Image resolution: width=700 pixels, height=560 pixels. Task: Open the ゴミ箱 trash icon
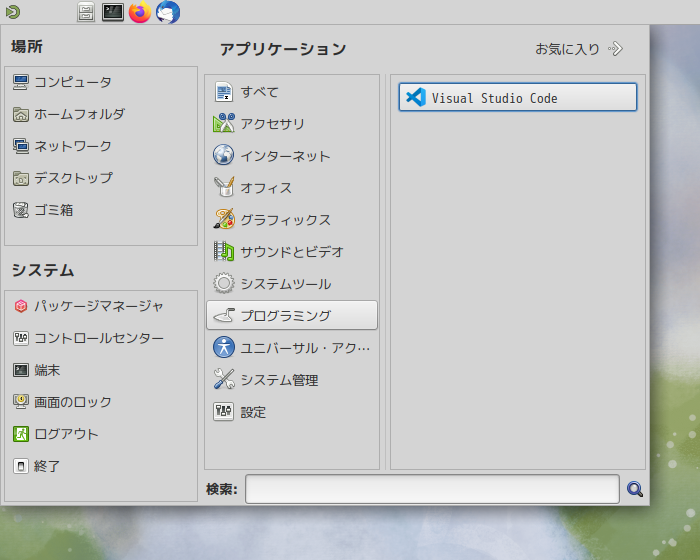tap(21, 210)
